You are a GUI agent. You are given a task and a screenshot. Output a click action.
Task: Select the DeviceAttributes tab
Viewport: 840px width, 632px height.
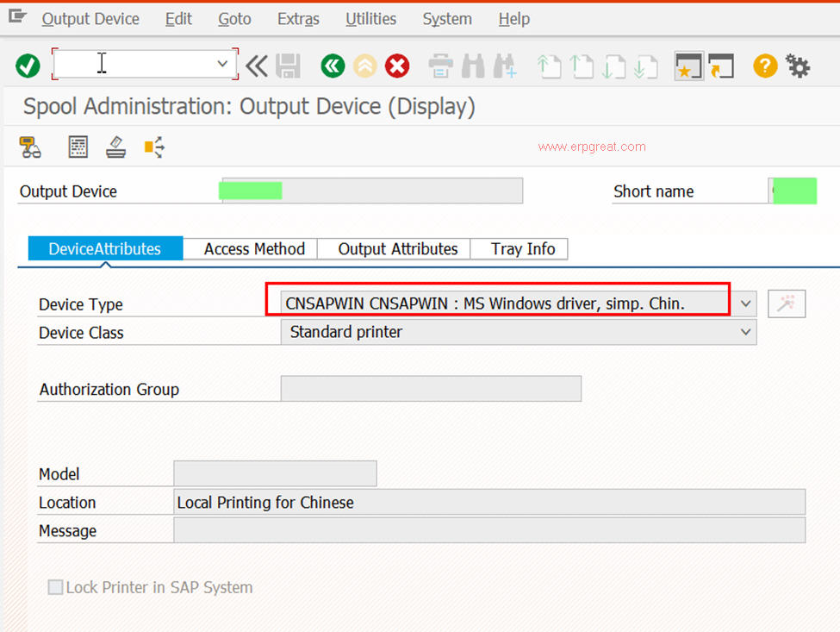[105, 248]
